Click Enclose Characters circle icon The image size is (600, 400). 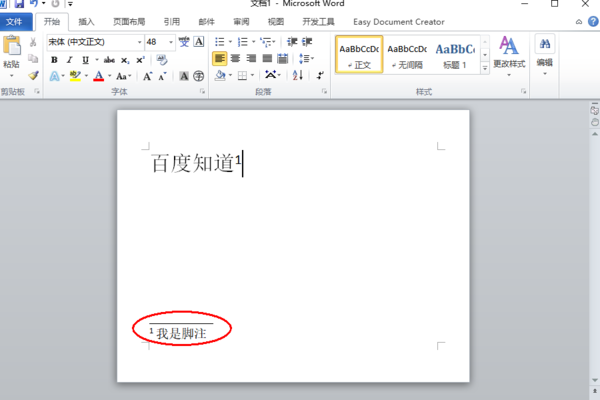point(198,76)
